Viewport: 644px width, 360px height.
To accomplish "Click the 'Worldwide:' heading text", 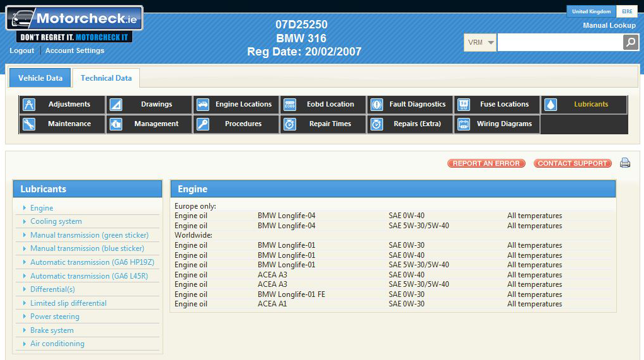I will click(x=193, y=235).
